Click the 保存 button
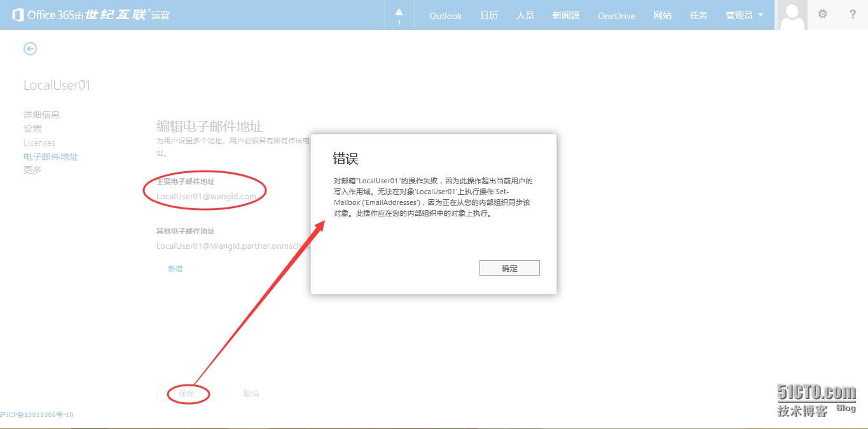 tap(186, 394)
